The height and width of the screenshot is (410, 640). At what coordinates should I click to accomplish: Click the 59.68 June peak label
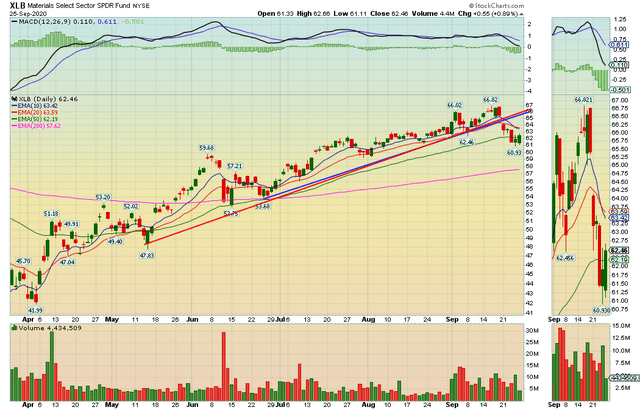point(207,148)
